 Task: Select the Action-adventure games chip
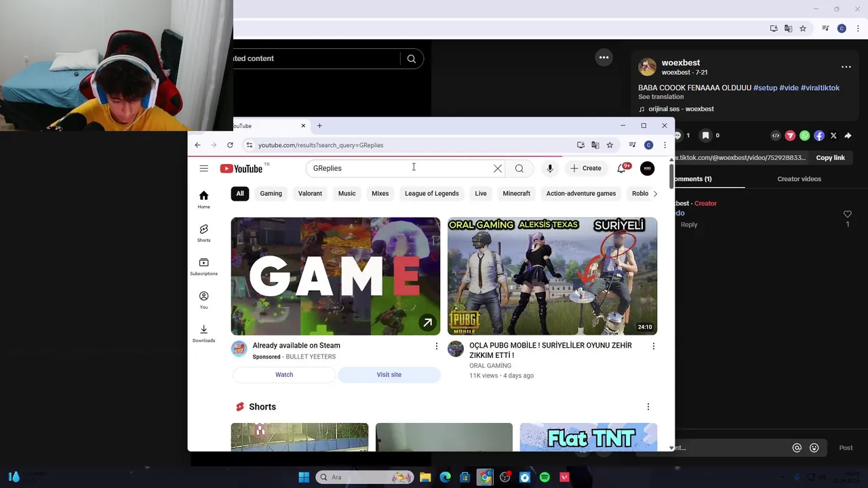[x=581, y=194]
